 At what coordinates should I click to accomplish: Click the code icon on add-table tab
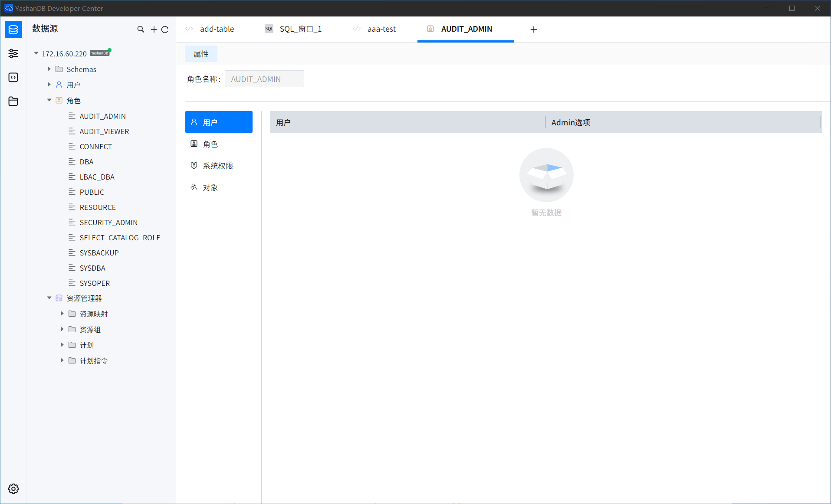(189, 29)
